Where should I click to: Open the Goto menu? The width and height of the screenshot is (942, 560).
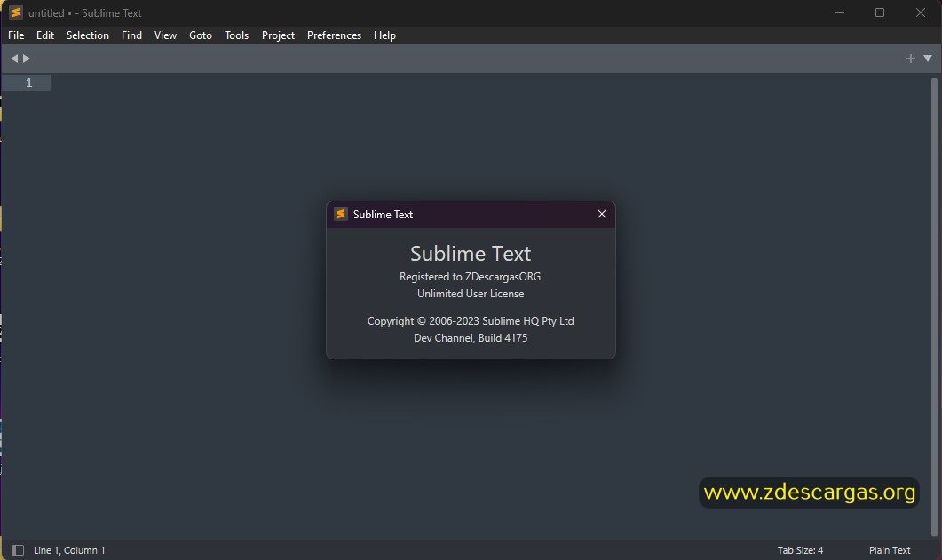click(x=201, y=35)
